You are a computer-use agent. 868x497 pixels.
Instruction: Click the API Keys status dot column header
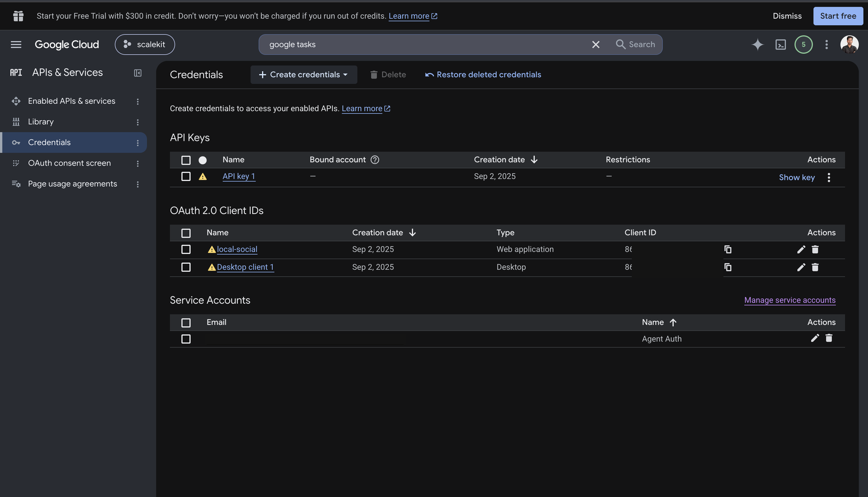point(203,160)
